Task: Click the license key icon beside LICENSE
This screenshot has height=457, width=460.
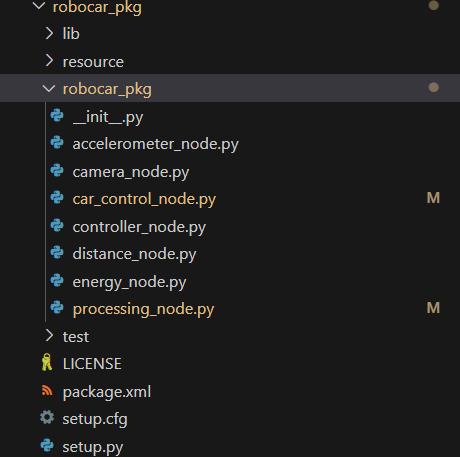Action: tap(47, 362)
